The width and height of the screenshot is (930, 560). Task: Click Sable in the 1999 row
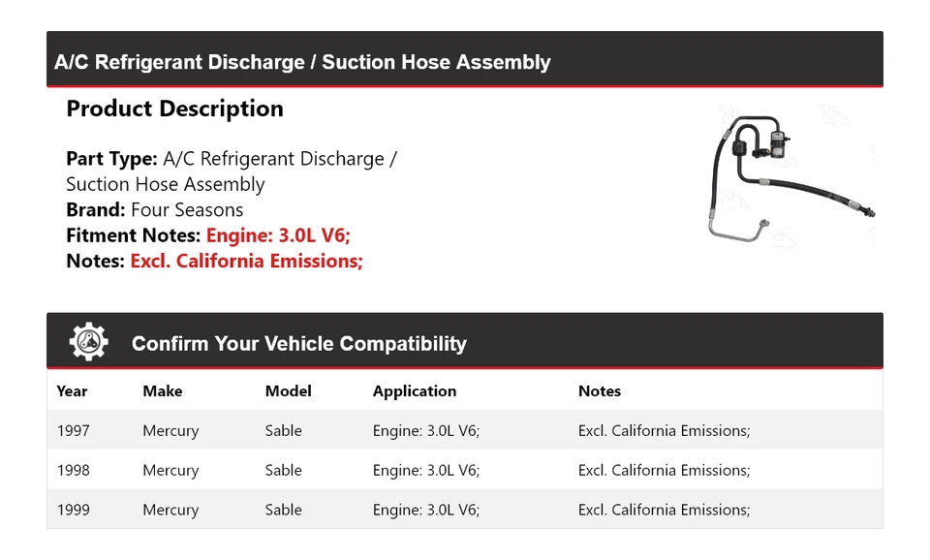click(x=283, y=511)
